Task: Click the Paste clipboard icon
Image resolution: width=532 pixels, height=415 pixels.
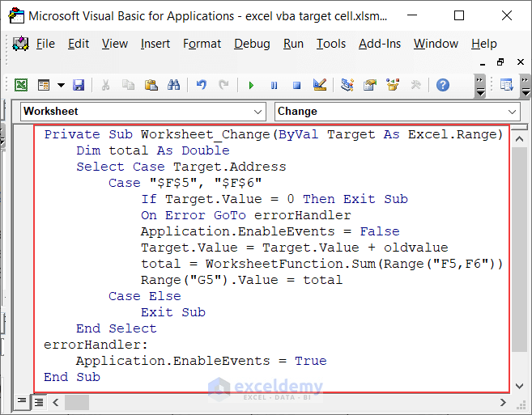Action: coord(151,85)
